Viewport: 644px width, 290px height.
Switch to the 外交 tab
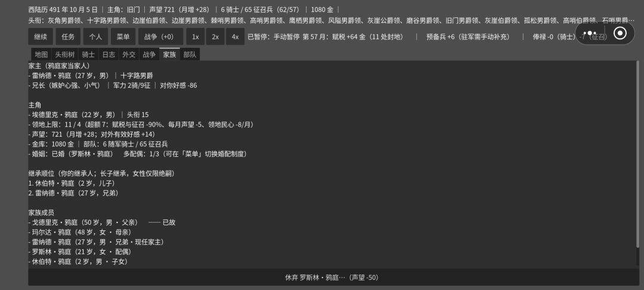pyautogui.click(x=129, y=54)
